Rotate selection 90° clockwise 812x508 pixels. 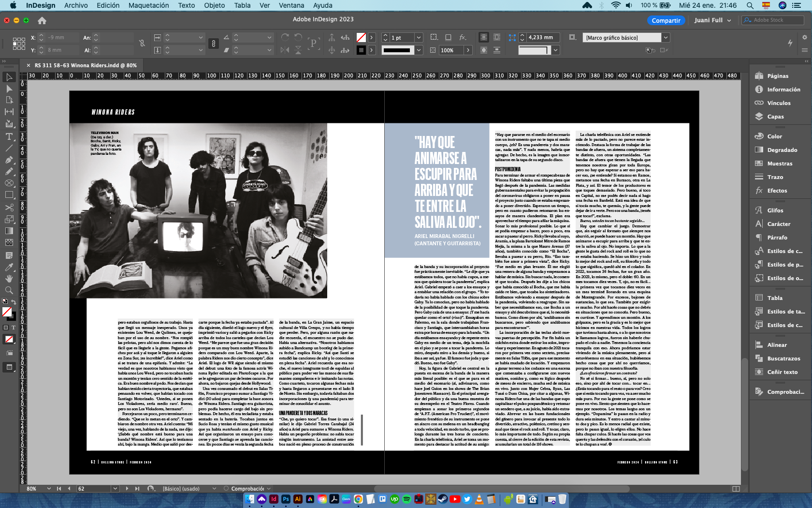285,37
